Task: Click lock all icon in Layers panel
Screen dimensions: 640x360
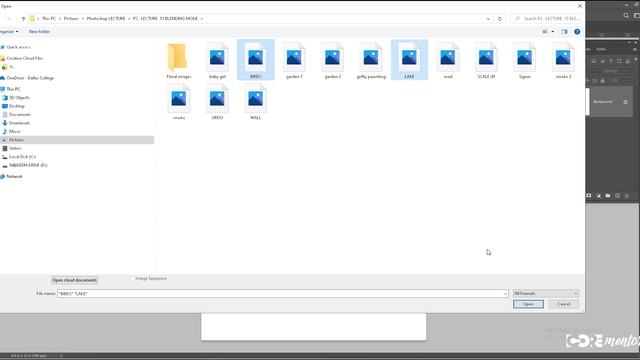Action: 602,81
